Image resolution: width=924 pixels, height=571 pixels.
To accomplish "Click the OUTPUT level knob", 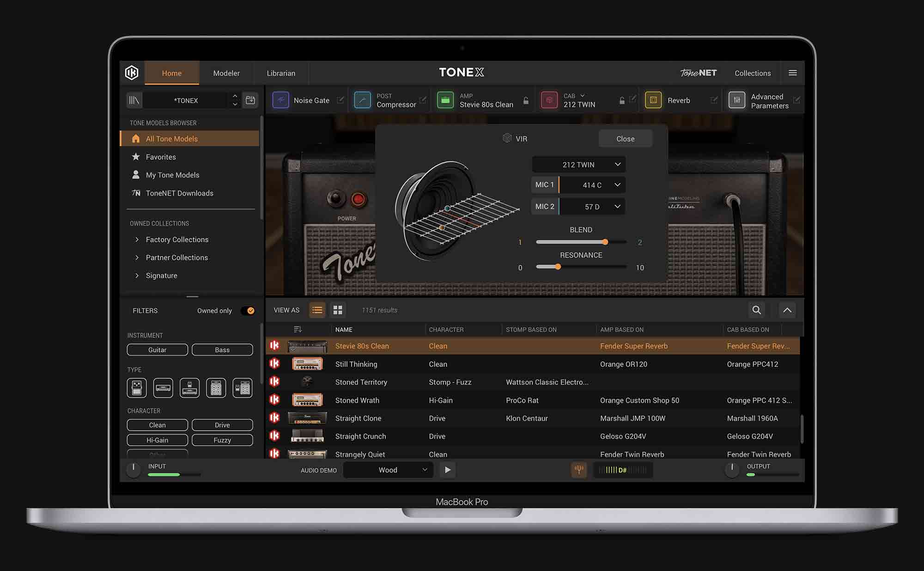I will [x=732, y=469].
